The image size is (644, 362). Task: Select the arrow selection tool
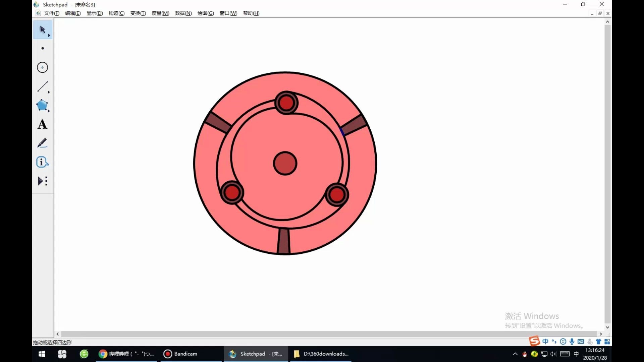click(43, 29)
